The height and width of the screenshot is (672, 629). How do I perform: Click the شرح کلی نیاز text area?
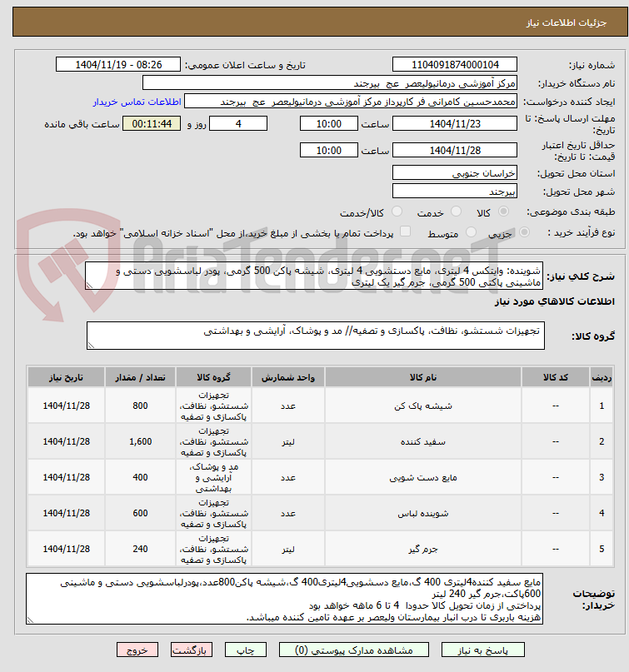tap(314, 276)
